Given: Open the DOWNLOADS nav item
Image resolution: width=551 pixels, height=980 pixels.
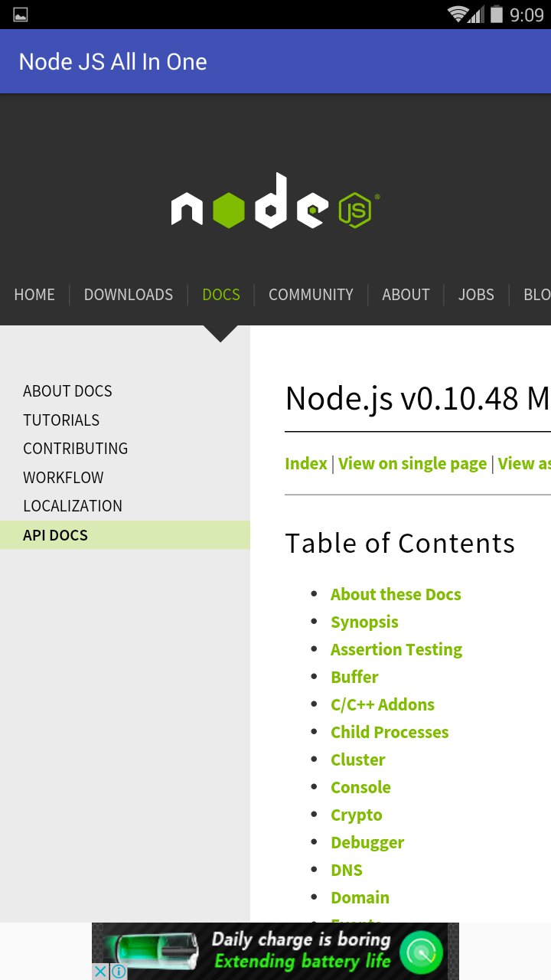Looking at the screenshot, I should coord(129,295).
